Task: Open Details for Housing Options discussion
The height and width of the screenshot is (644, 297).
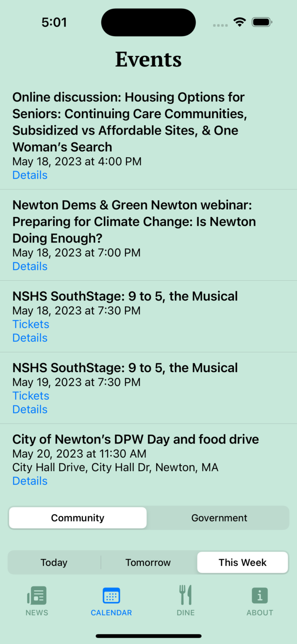Action: 30,175
